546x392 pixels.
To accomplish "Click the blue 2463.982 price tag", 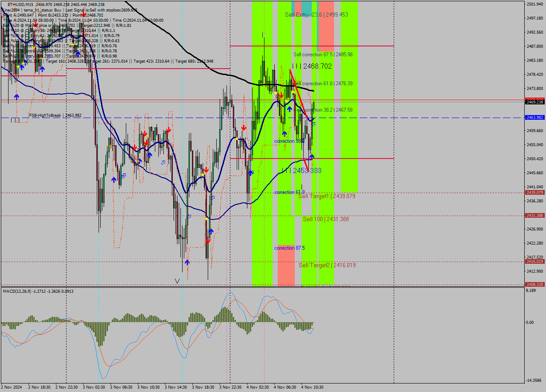I will [535, 117].
